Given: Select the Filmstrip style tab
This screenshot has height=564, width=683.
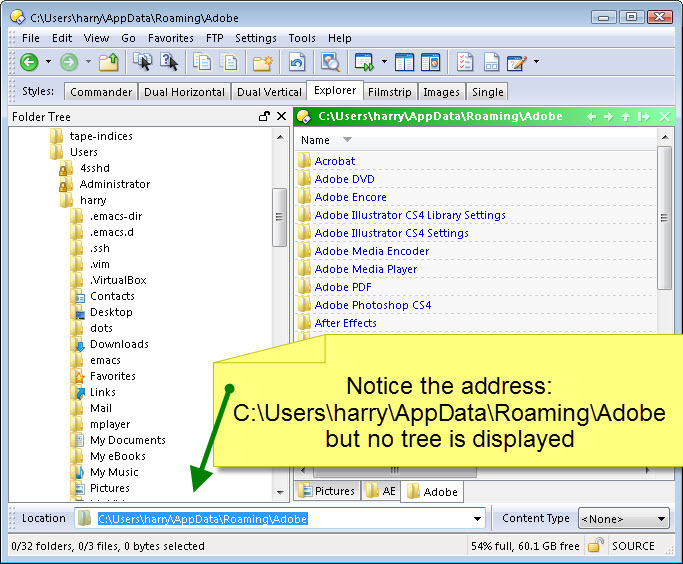Looking at the screenshot, I should [x=390, y=92].
